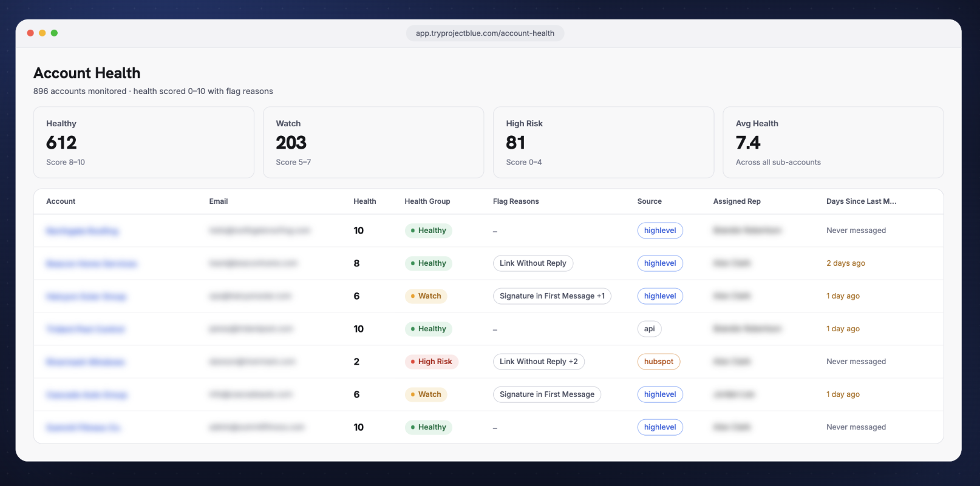Click the Watch badge beside 'Signature in First Message +1'
Screen dimensions: 980x486
tap(426, 296)
